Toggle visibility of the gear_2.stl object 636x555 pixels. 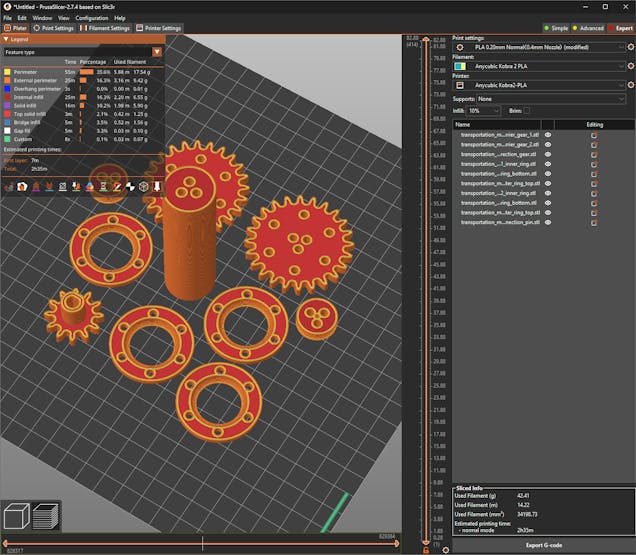(548, 144)
